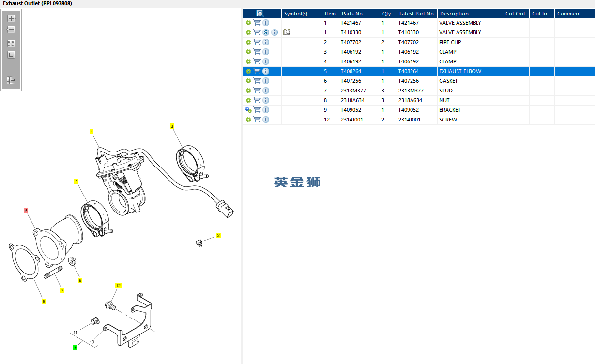
Task: Show info for T421467 valve assembly
Action: [x=266, y=23]
